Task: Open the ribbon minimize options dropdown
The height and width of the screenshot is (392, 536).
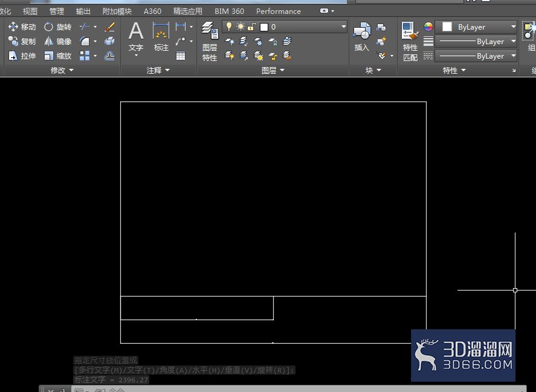Action: coord(332,11)
